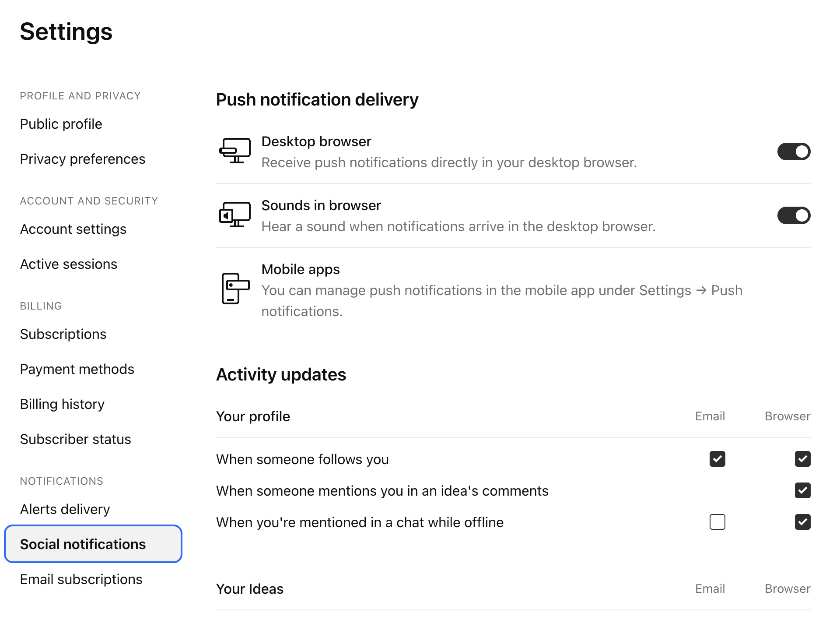Image resolution: width=840 pixels, height=620 pixels.
Task: Go to Subscriber status
Action: pos(75,440)
